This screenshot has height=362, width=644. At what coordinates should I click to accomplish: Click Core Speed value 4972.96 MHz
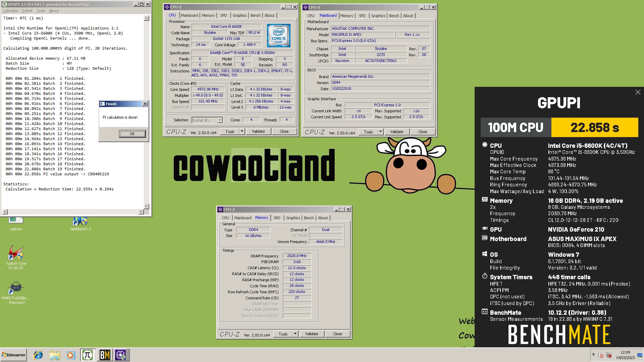tap(208, 89)
